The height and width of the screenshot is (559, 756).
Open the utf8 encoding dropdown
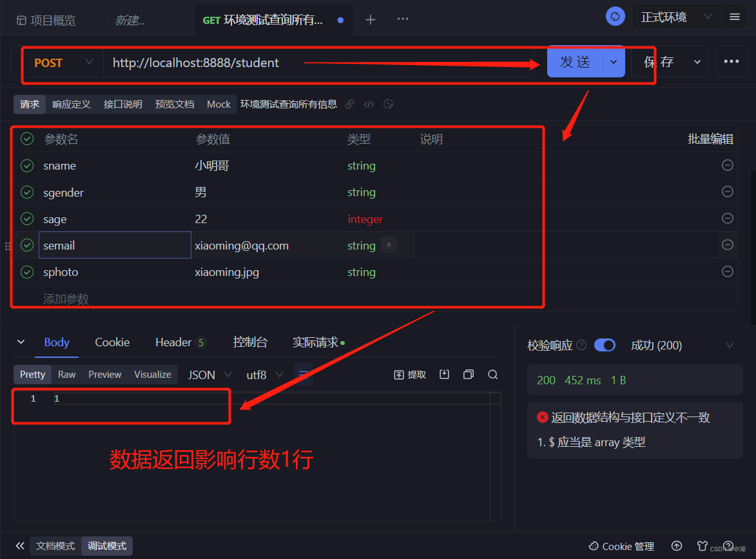coord(265,375)
